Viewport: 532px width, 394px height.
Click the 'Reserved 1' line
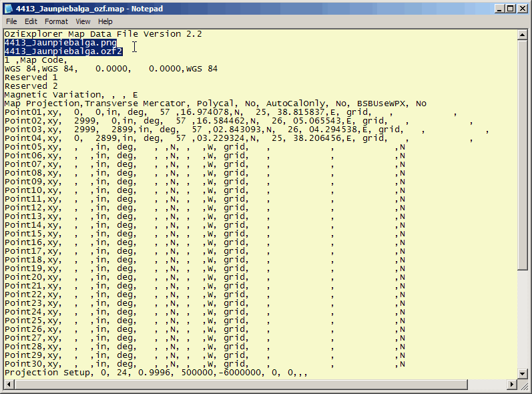[31, 77]
